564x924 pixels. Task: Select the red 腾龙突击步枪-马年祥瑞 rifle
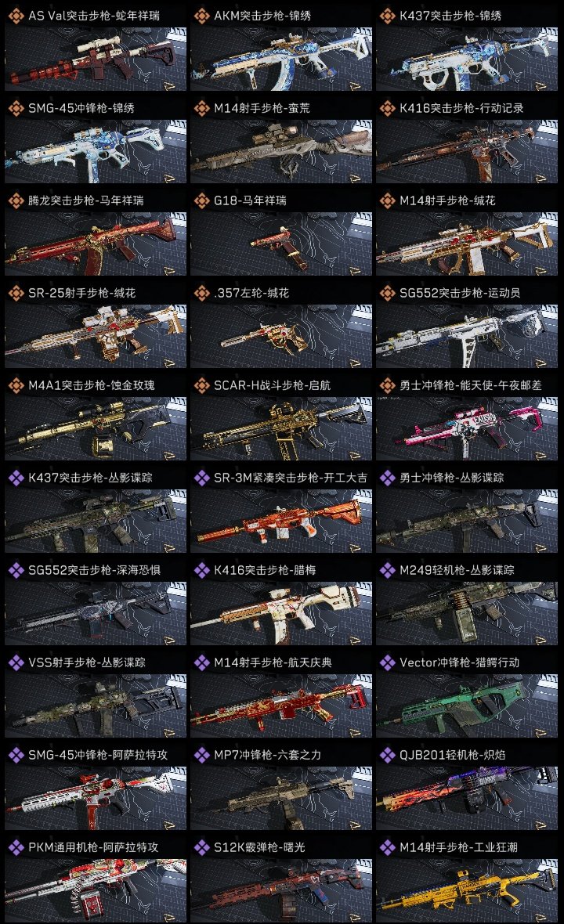click(x=96, y=244)
